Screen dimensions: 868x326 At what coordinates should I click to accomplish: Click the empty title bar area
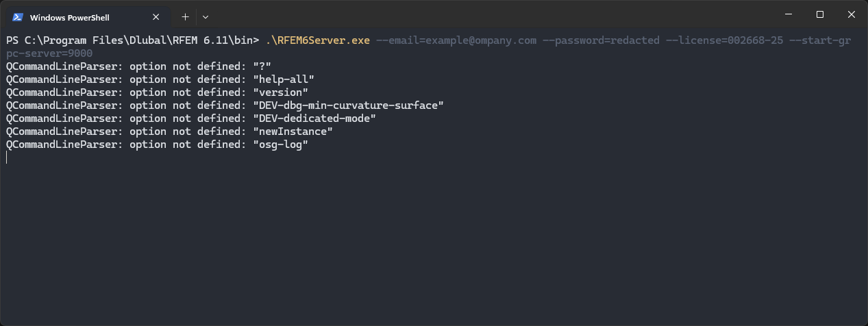480,15
